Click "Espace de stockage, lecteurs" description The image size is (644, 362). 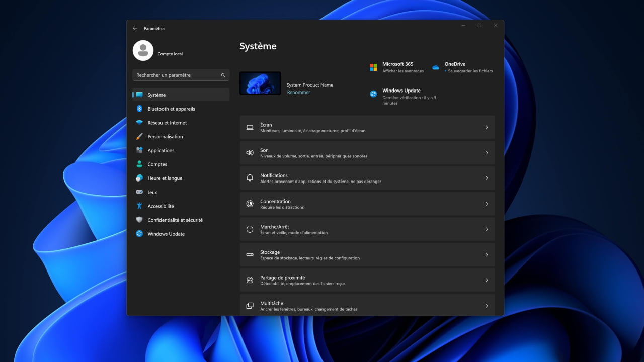point(310,258)
